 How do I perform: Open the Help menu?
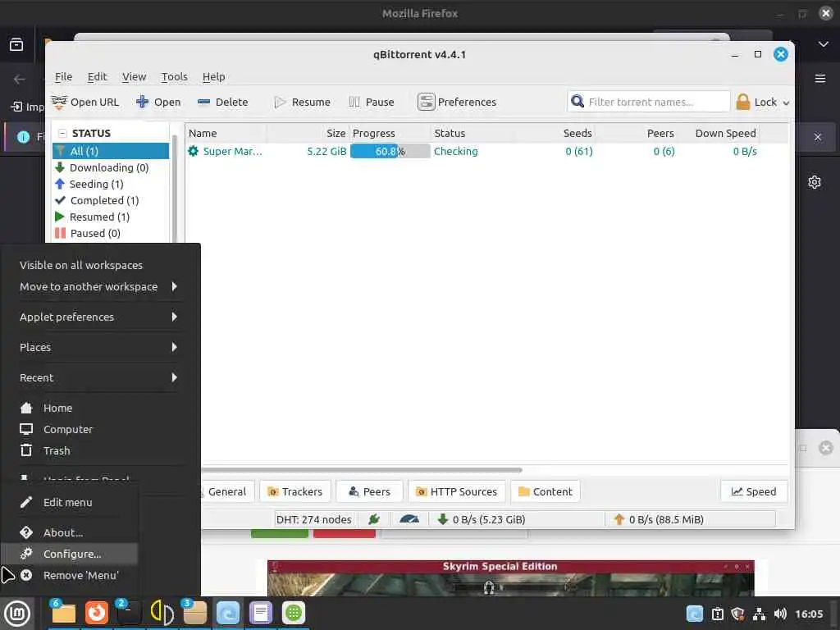pyautogui.click(x=213, y=76)
